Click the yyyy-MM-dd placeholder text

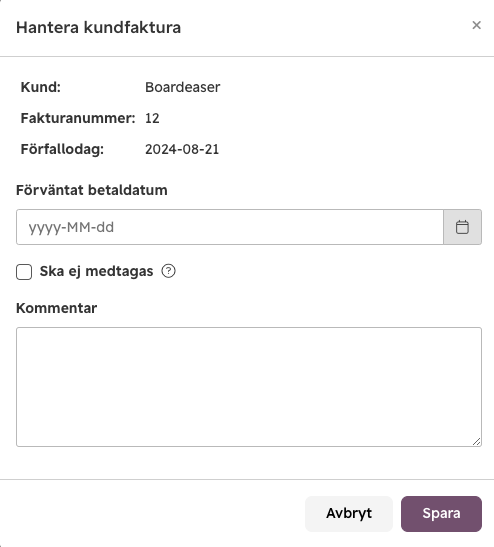tap(71, 228)
